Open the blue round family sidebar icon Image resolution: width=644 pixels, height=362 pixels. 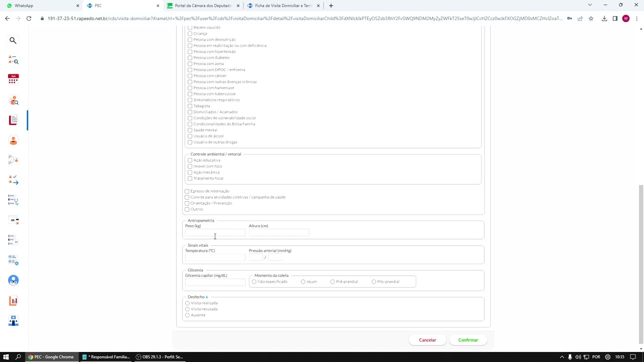(x=13, y=280)
